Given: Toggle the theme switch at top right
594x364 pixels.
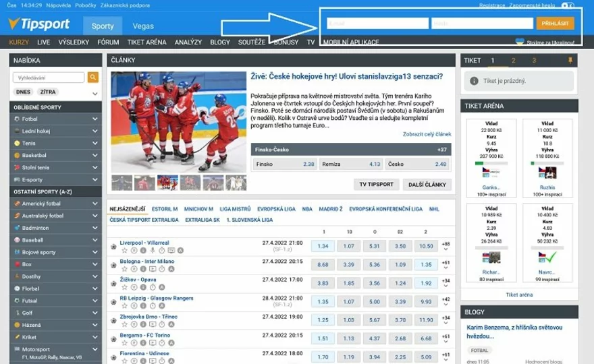Looking at the screenshot, I should pos(568,5).
